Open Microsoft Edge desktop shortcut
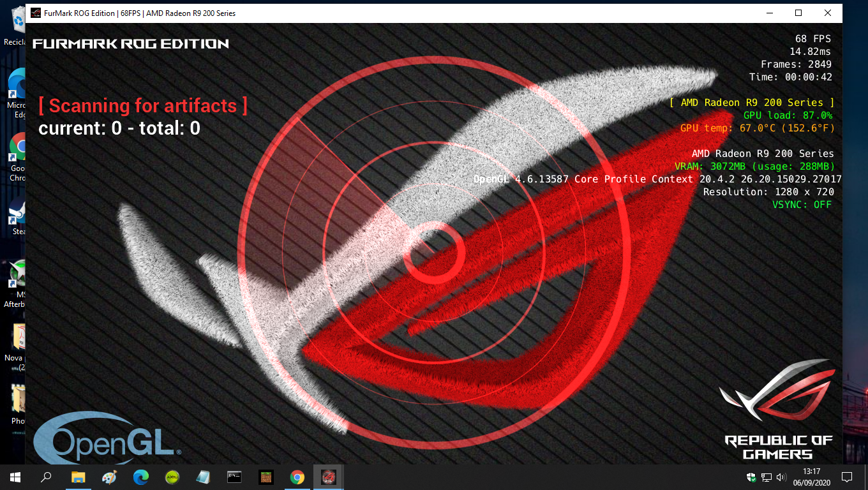The image size is (868, 490). coord(15,93)
